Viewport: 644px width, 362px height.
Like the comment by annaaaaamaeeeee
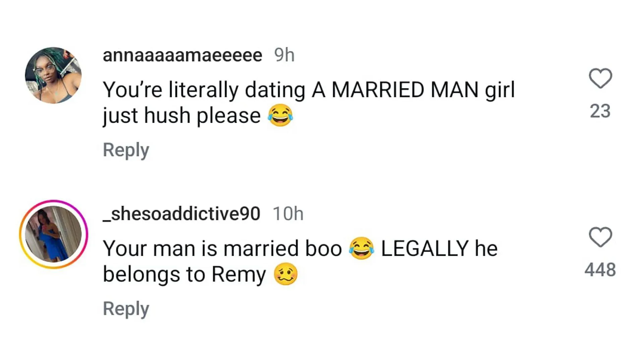[x=600, y=78]
